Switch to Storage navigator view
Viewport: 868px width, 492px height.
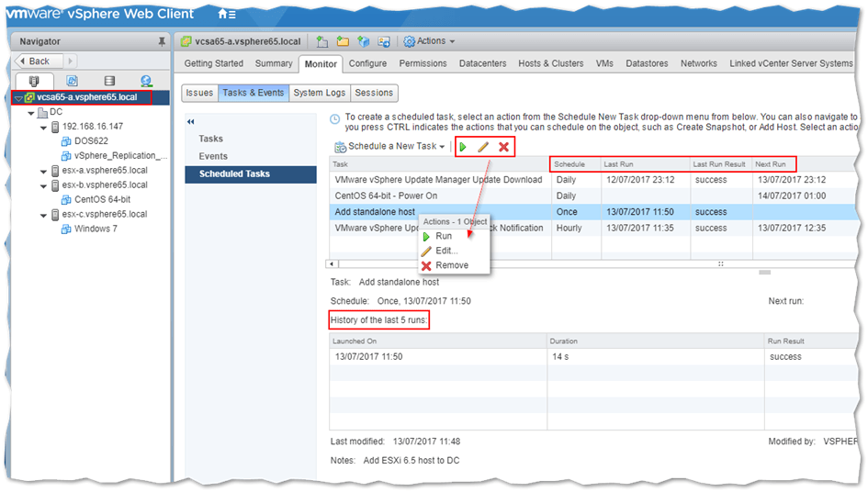tap(109, 81)
